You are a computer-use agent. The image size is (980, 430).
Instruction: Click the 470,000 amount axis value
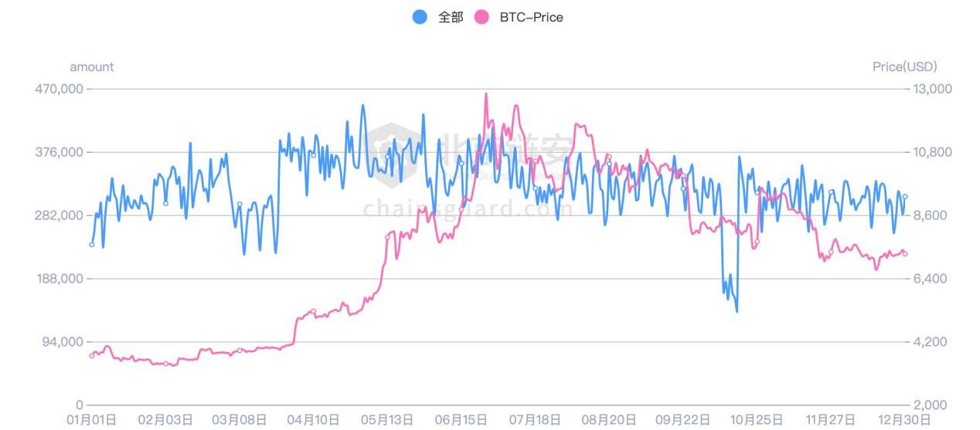click(59, 89)
